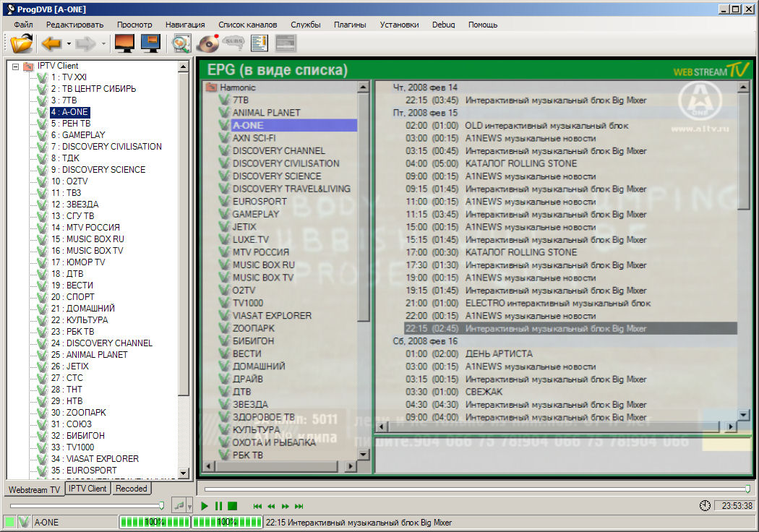Fast-forward with the double-right arrows
Viewport: 759px width, 532px height.
point(285,507)
